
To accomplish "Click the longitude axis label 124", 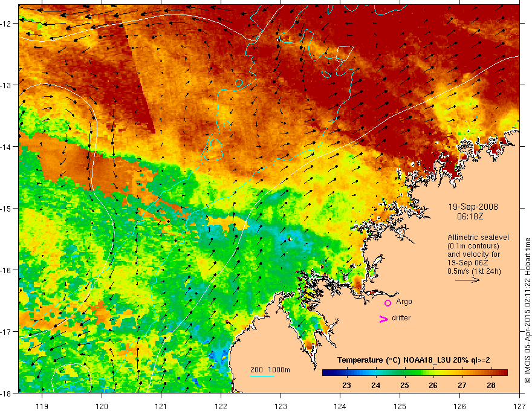I will pyautogui.click(x=340, y=406).
